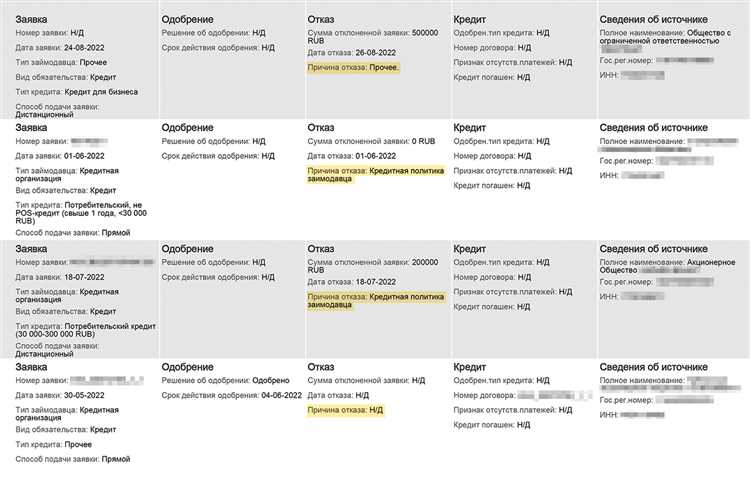Click loan type 'Прочее' field
Image resolution: width=750 pixels, height=478 pixels.
(81, 444)
